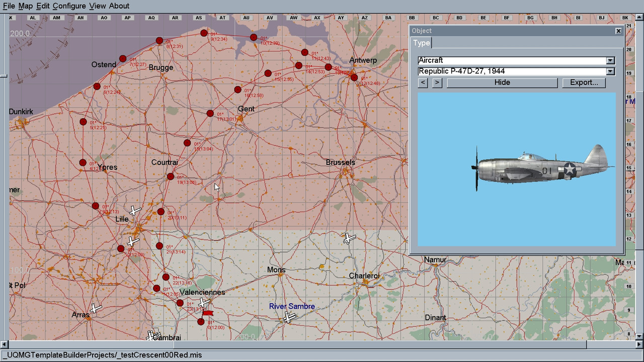
Task: Select waypoint 2 (12:09) near Lille
Action: [x=121, y=249]
